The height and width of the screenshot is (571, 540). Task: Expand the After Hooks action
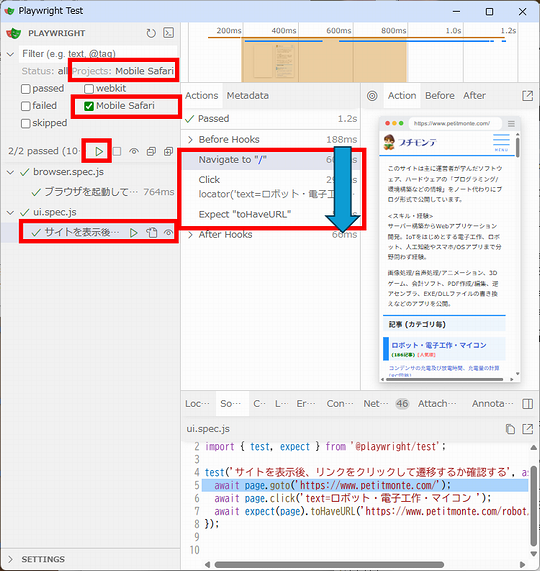pos(190,235)
